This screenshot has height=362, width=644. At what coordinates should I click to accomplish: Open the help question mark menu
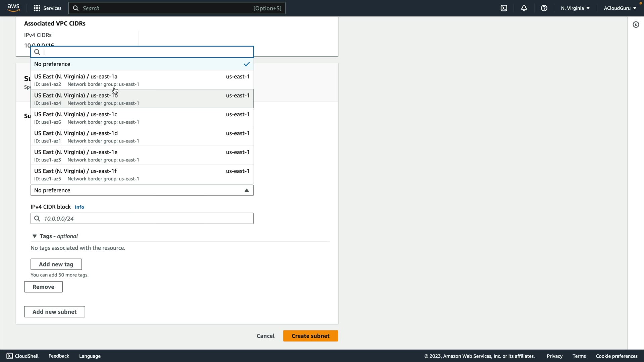pos(544,8)
